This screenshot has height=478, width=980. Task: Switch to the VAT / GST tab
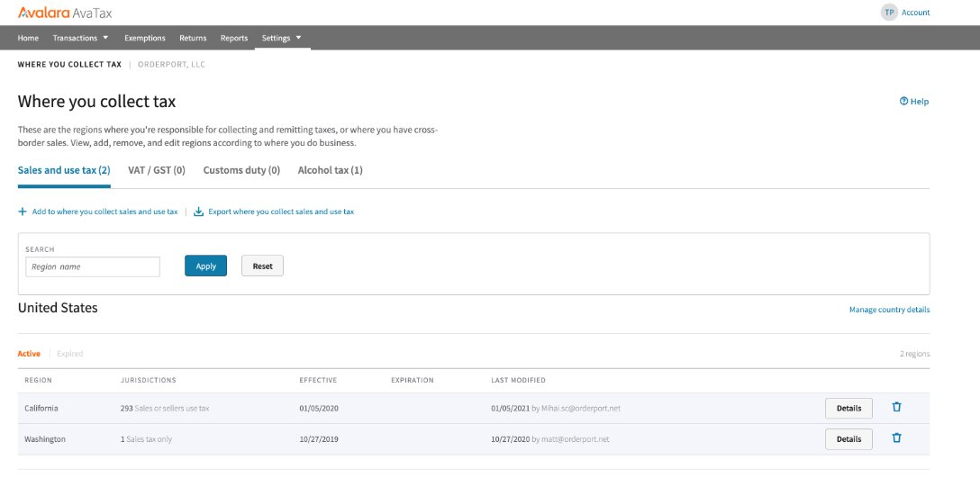[156, 170]
